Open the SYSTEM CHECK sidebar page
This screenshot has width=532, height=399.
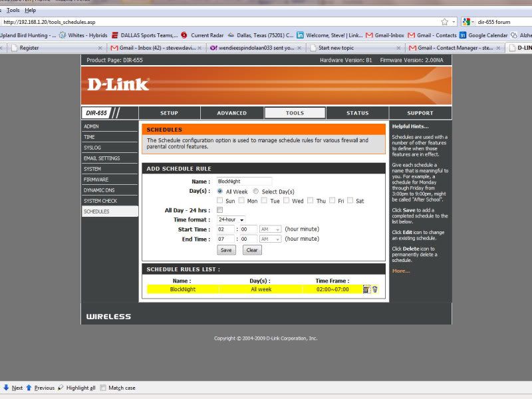[x=110, y=201]
